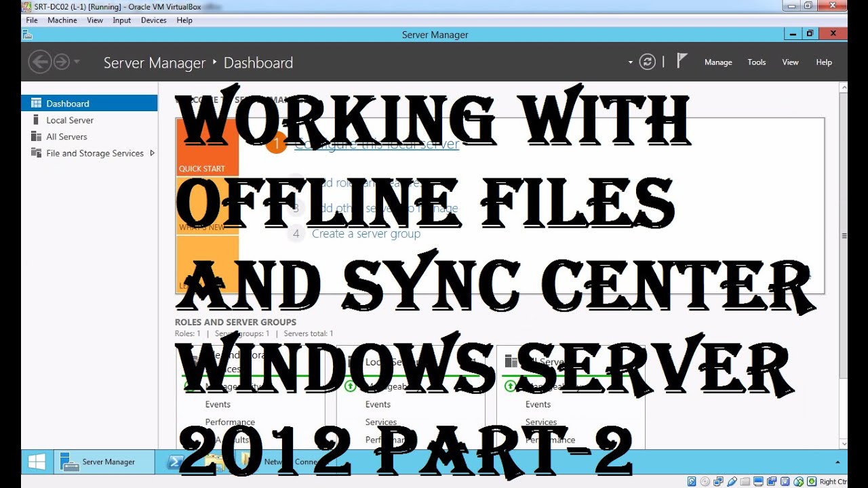Click All Servers tile green manageability icon
The image size is (868, 488).
(x=510, y=386)
